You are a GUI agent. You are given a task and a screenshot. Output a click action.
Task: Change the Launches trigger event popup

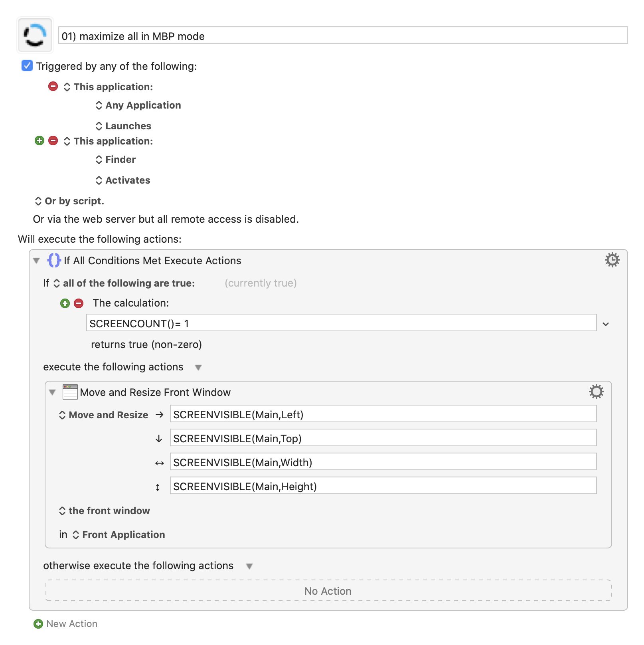point(123,126)
